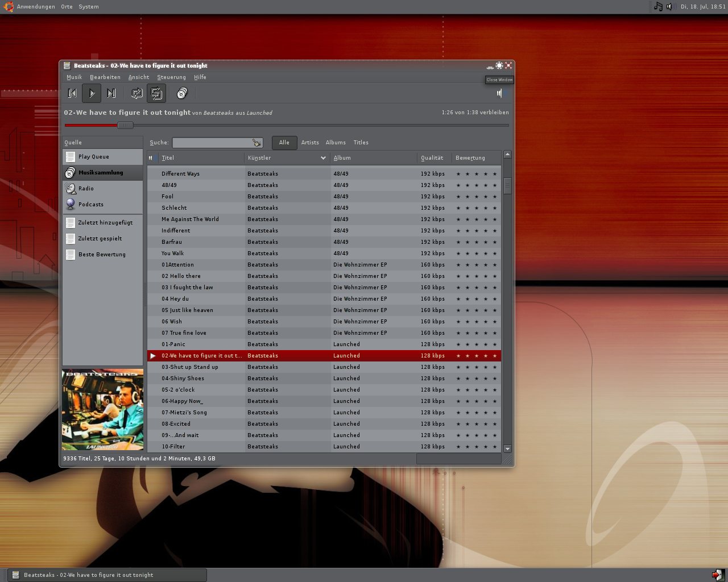Skip to the next track
Viewport: 728px width, 582px height.
click(x=111, y=93)
